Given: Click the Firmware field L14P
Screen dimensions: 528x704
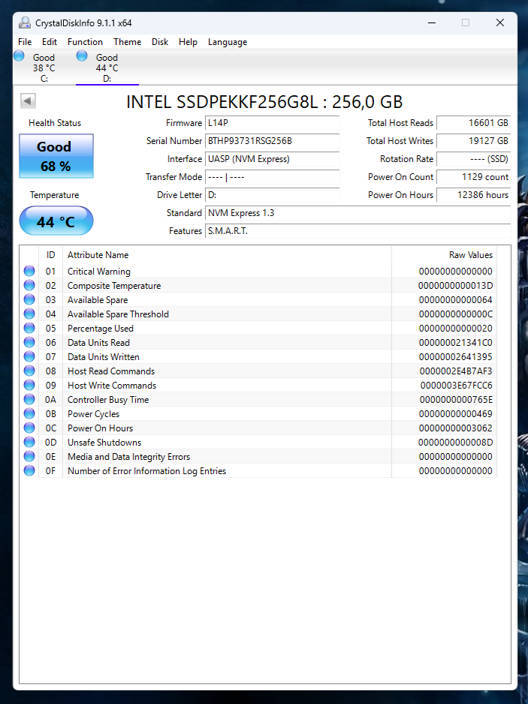Looking at the screenshot, I should (x=272, y=123).
